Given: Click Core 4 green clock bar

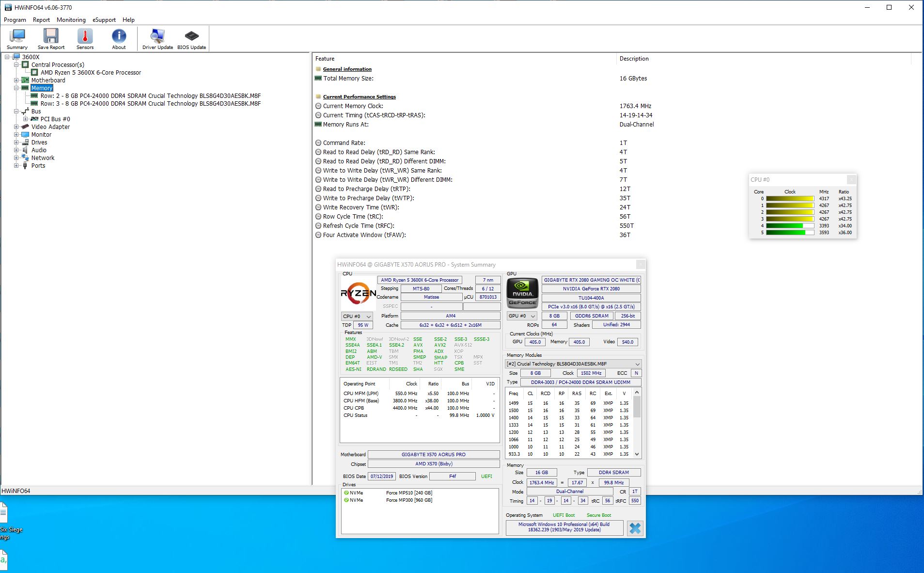Looking at the screenshot, I should click(x=790, y=226).
